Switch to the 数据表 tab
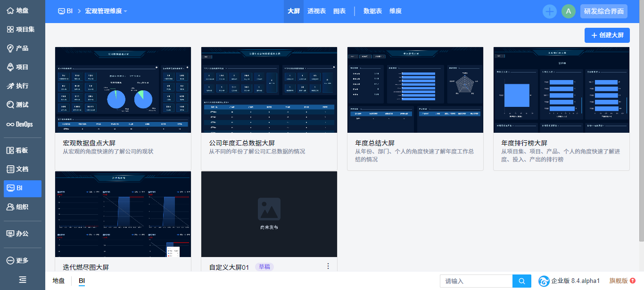 (x=372, y=11)
